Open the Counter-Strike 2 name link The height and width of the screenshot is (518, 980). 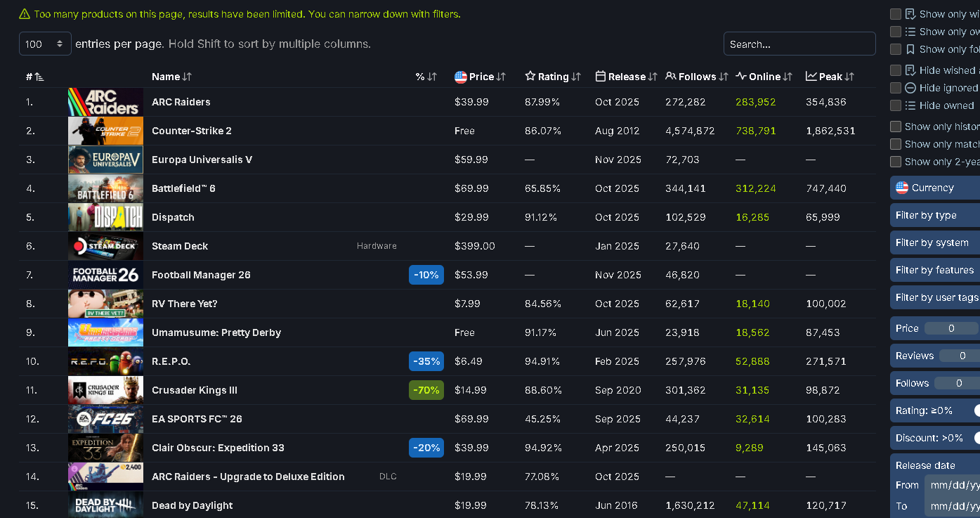coord(192,131)
